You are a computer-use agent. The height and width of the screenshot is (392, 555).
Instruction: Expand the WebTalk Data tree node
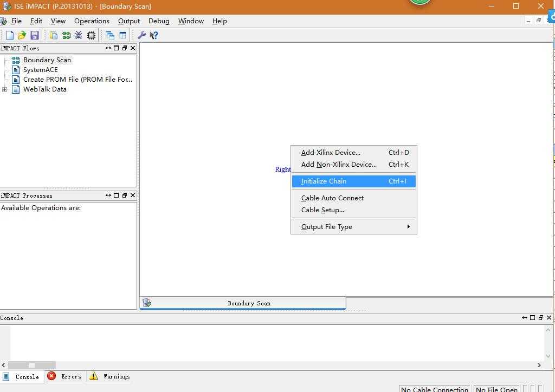coord(4,90)
